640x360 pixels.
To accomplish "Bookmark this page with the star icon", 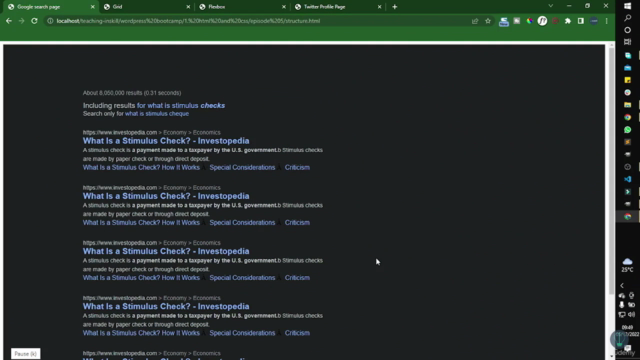I will 488,21.
